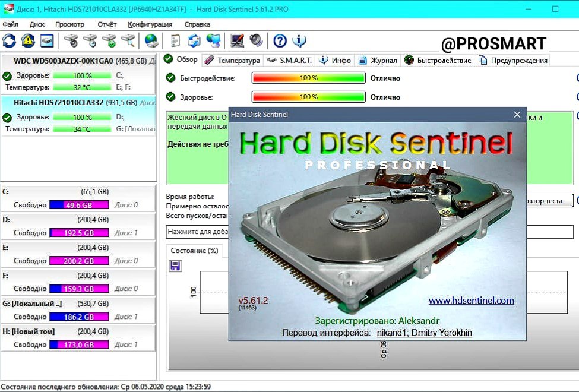The width and height of the screenshot is (579, 392).
Task: Click the Hitachi disk 34 °C temperature bar
Action: [82, 129]
